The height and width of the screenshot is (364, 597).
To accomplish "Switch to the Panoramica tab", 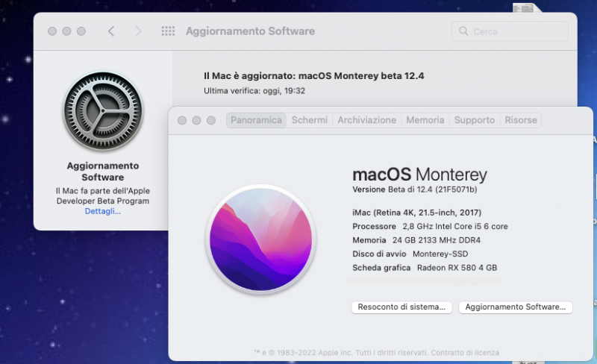I will (x=256, y=120).
